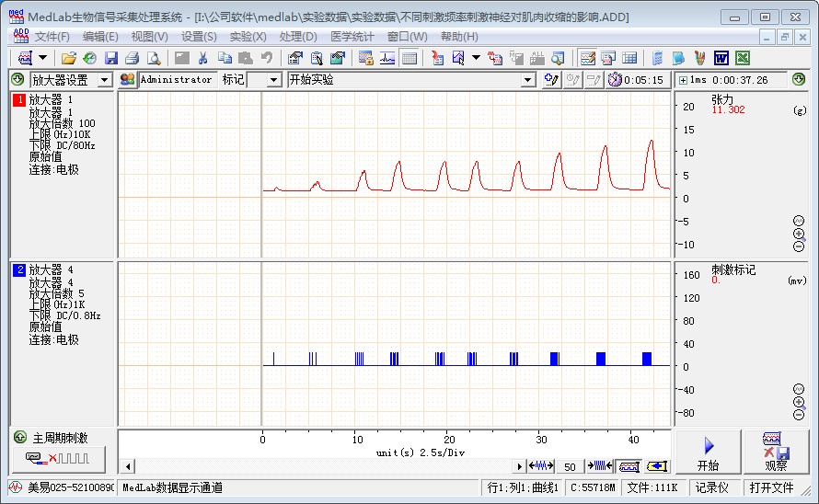819x504 pixels.
Task: Click the add marker pencil icon
Action: point(552,80)
